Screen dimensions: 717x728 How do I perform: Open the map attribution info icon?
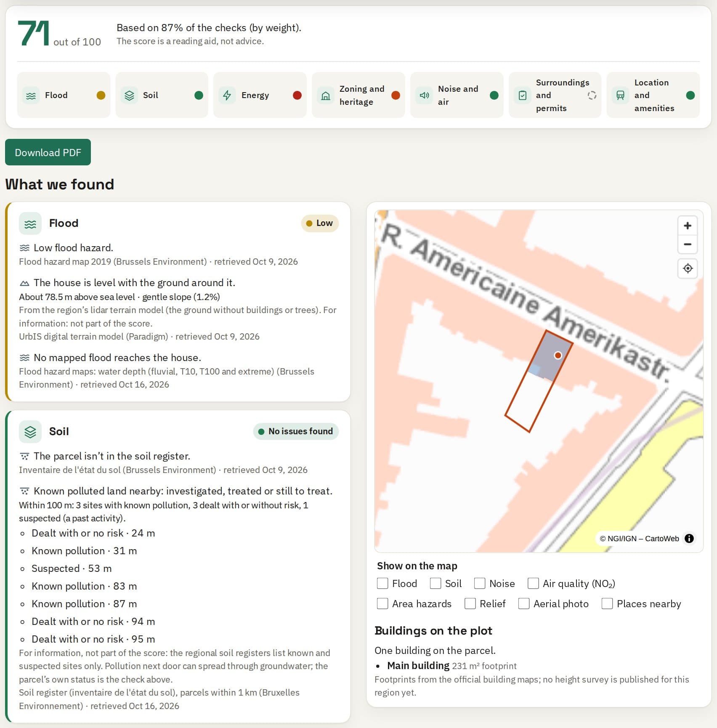click(x=689, y=538)
